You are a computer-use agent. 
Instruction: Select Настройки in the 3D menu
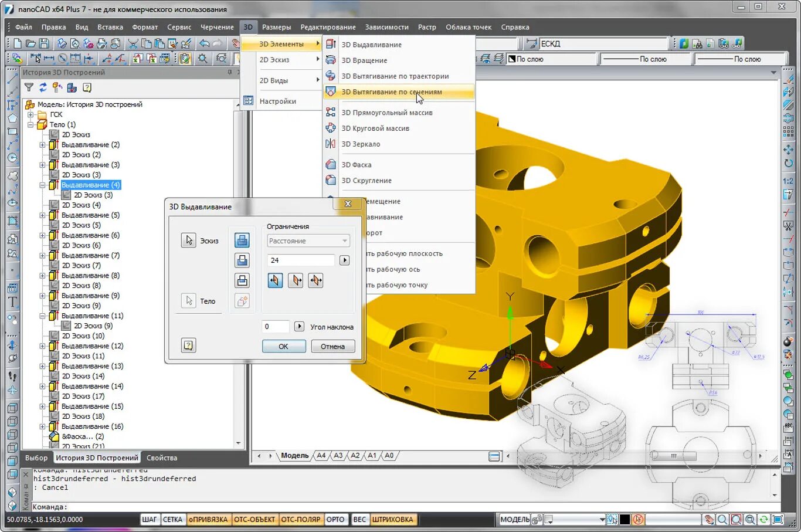pos(281,101)
